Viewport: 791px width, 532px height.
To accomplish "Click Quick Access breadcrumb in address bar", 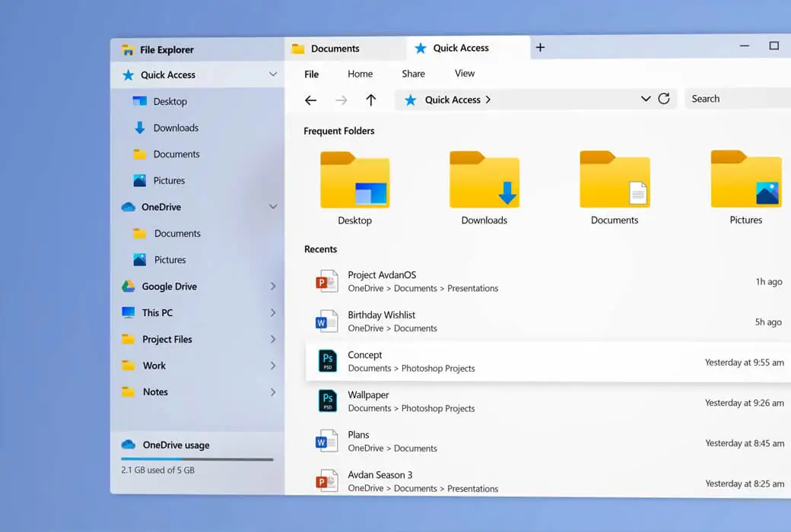I will click(453, 100).
